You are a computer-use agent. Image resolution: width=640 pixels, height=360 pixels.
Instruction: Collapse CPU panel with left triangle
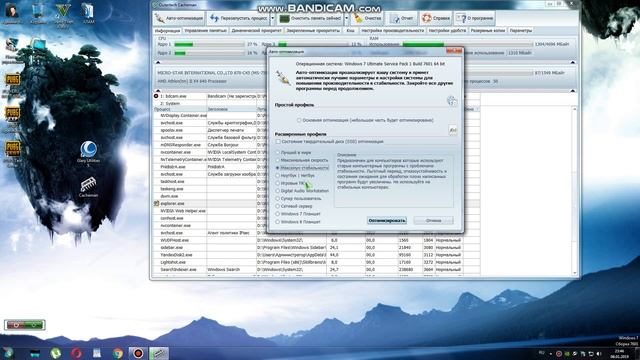[x=158, y=62]
